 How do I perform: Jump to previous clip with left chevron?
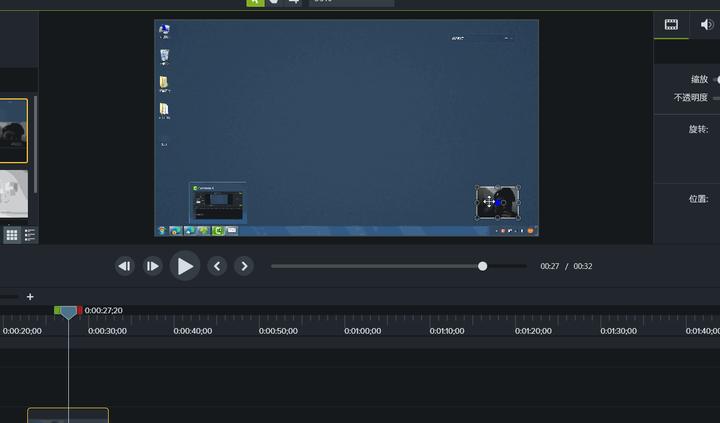[217, 266]
